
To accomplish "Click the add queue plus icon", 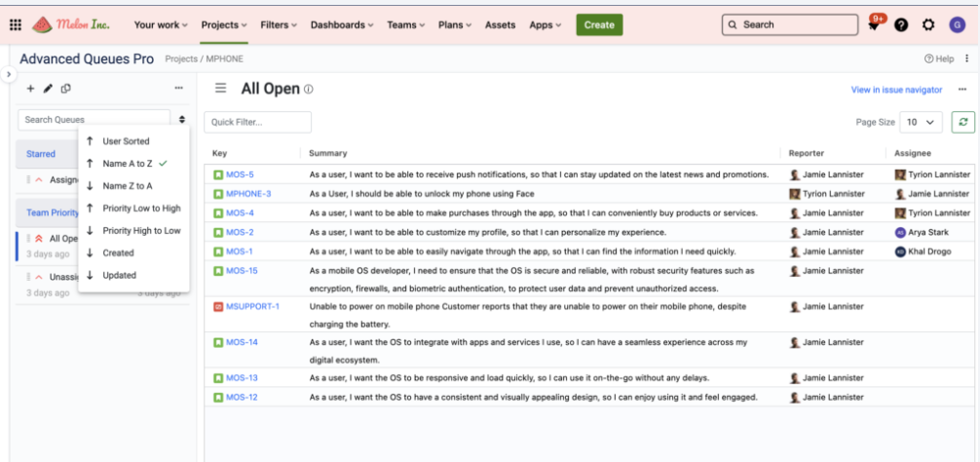I will [x=30, y=89].
